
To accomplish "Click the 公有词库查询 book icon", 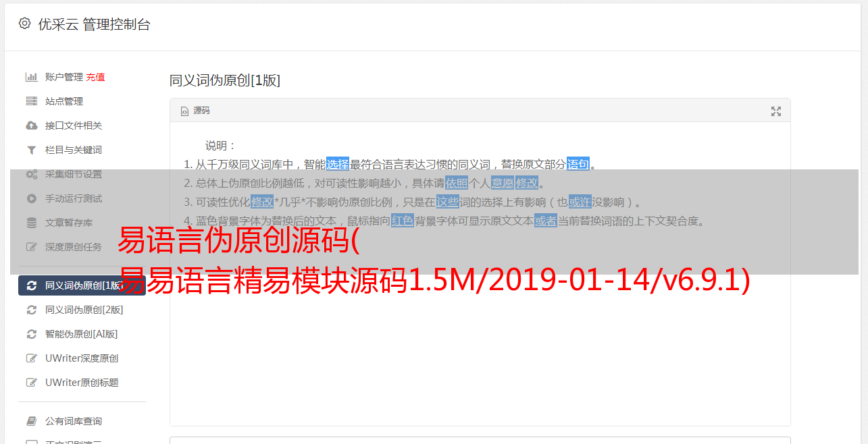I will 31,421.
